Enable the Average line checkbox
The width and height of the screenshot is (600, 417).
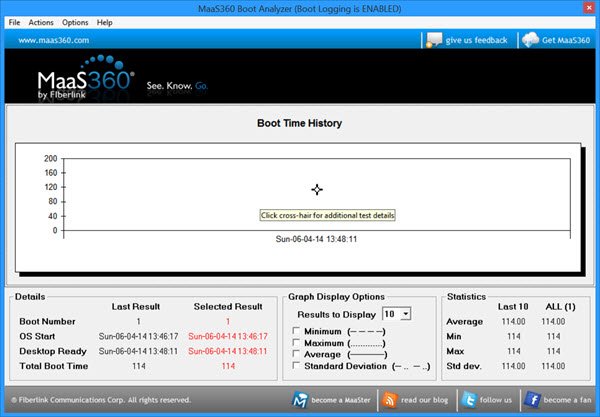pyautogui.click(x=295, y=353)
